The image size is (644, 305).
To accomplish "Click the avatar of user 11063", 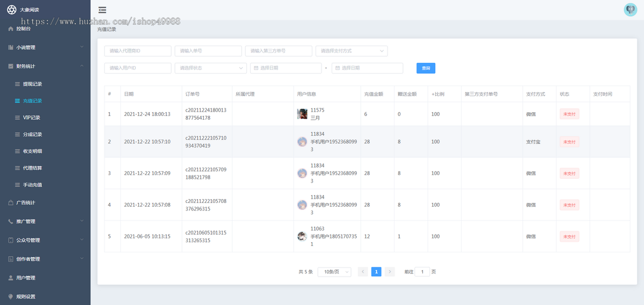I will click(x=302, y=236).
